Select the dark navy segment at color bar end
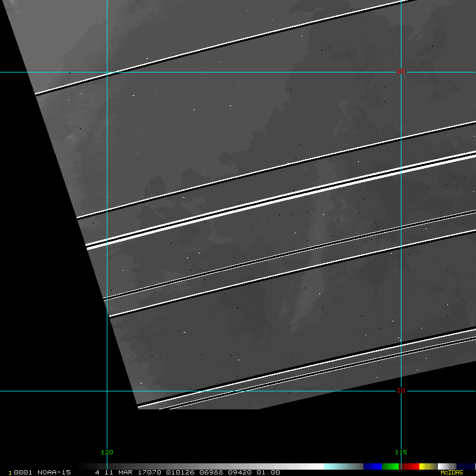 pos(466,466)
